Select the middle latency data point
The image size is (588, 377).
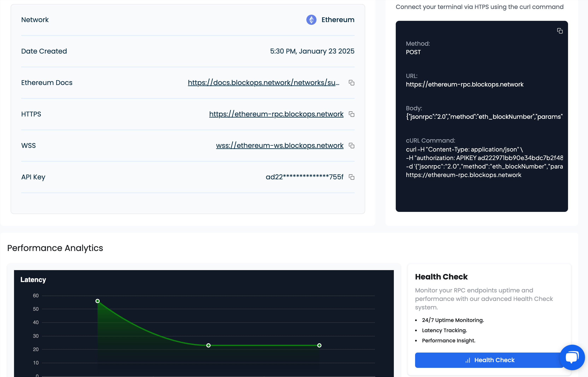tap(208, 345)
